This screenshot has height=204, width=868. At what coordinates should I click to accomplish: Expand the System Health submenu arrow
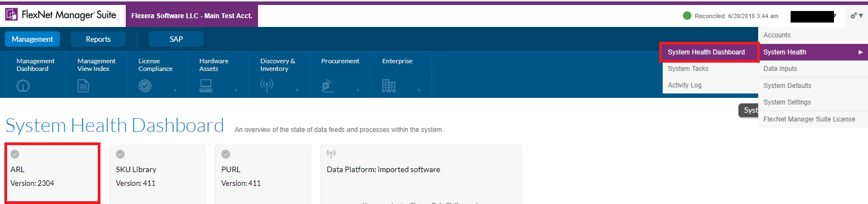pyautogui.click(x=861, y=52)
